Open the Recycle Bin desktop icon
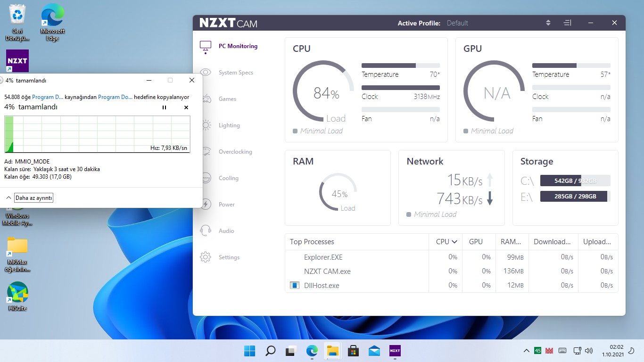The width and height of the screenshot is (644, 362). tap(17, 22)
